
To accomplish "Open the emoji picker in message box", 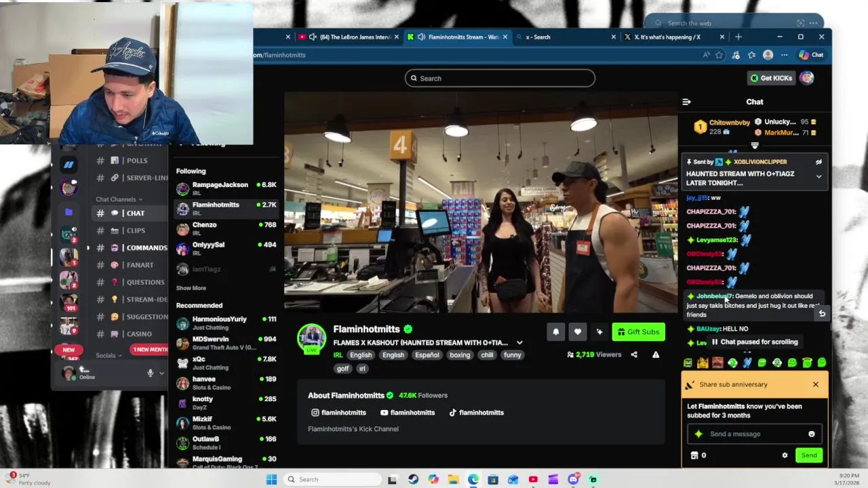I will tap(812, 434).
